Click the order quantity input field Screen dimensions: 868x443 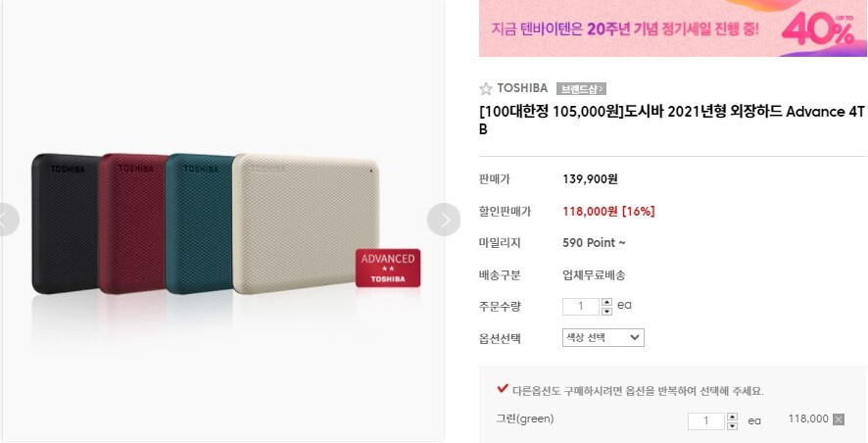coord(581,306)
